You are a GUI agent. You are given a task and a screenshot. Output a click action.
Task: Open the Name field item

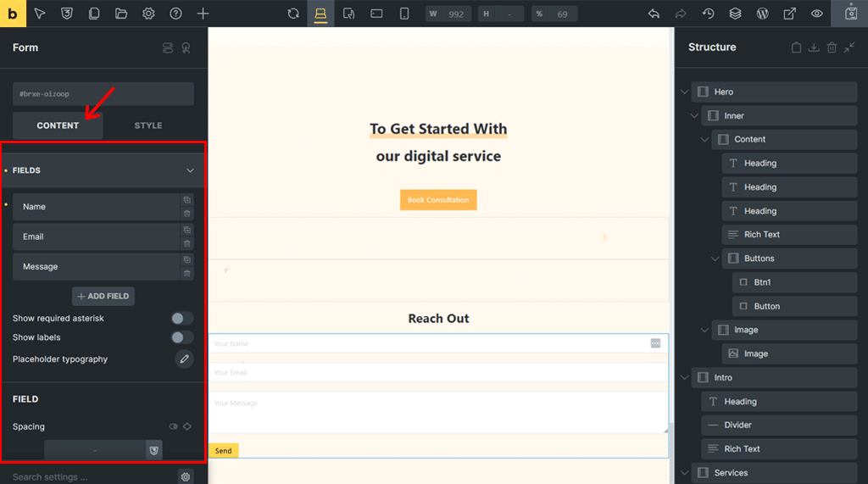pos(95,207)
